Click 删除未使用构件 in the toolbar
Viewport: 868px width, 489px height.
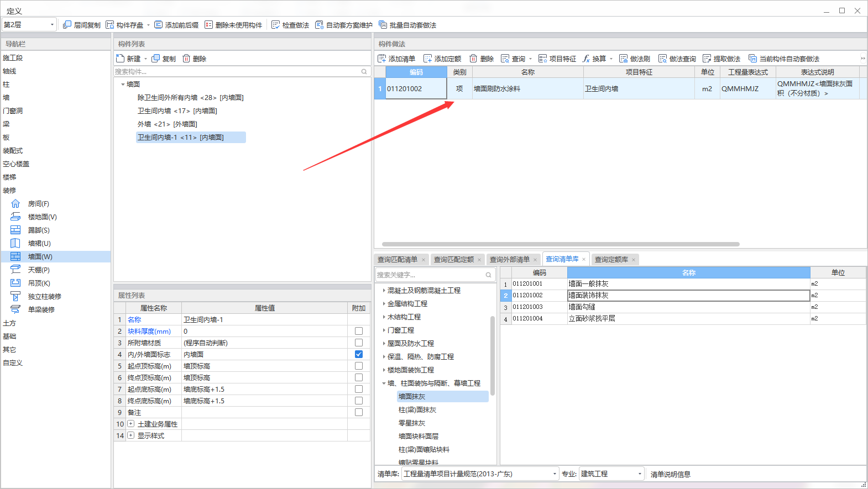click(233, 25)
